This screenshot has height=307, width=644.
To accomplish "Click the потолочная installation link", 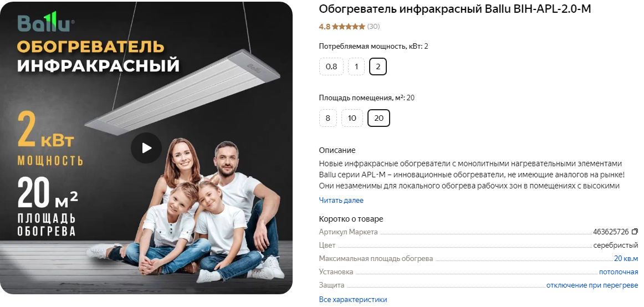I will pyautogui.click(x=619, y=272).
